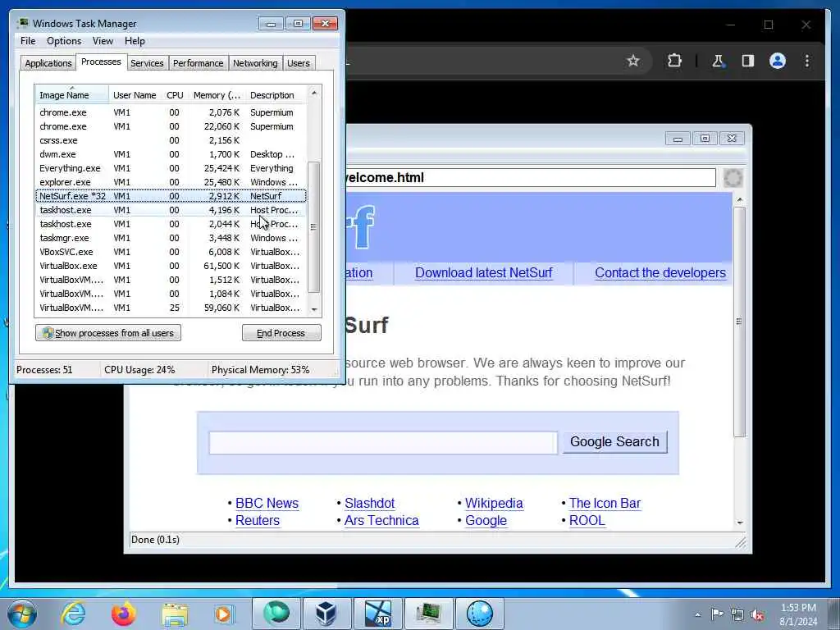Screen dimensions: 840x630
Task: Select the VirtualBox.exe process row
Action: coord(171,266)
